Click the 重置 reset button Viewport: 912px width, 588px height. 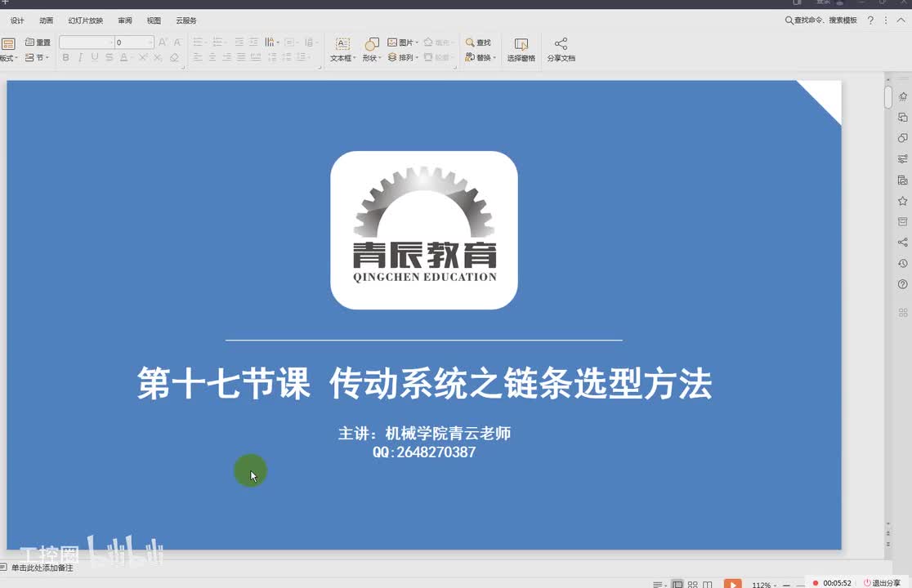point(38,42)
